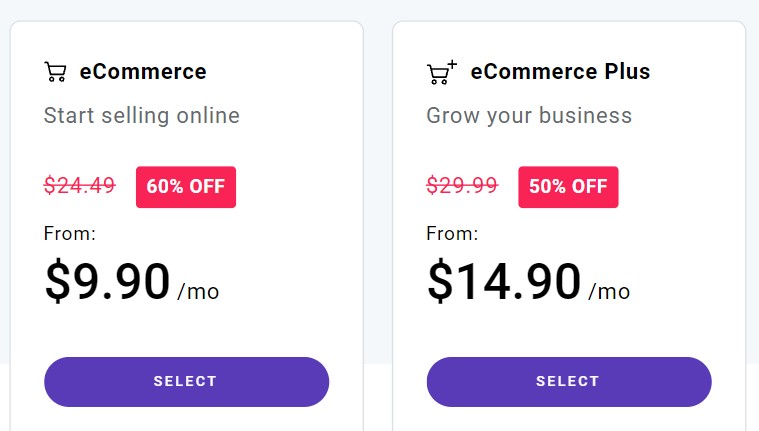Screen dimensions: 759x431
Task: Select the eCommerce Plus plan button
Action: pos(569,382)
